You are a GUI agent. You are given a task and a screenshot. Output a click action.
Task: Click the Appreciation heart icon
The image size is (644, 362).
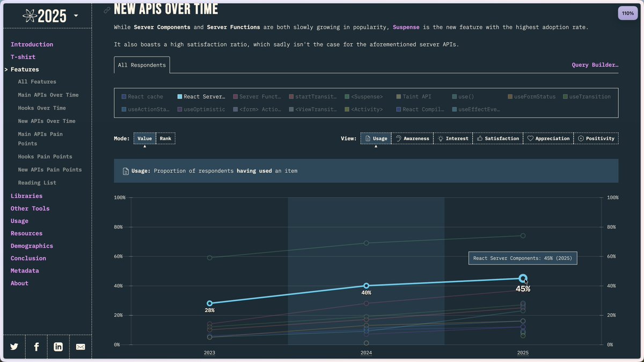pyautogui.click(x=530, y=138)
